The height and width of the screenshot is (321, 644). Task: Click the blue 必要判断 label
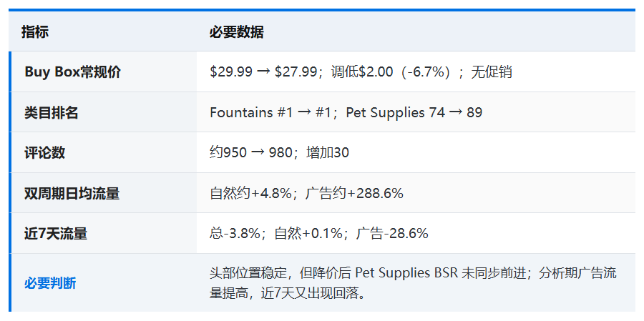pyautogui.click(x=50, y=283)
